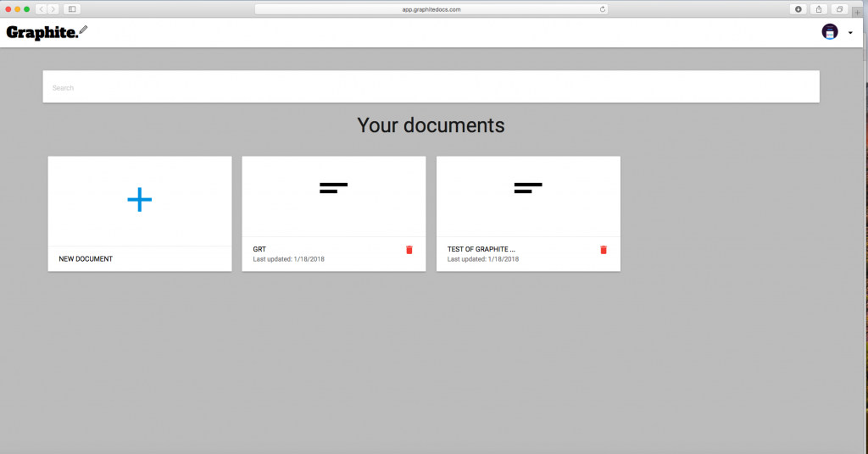The width and height of the screenshot is (868, 454).
Task: Open the GRT document title
Action: [x=259, y=249]
